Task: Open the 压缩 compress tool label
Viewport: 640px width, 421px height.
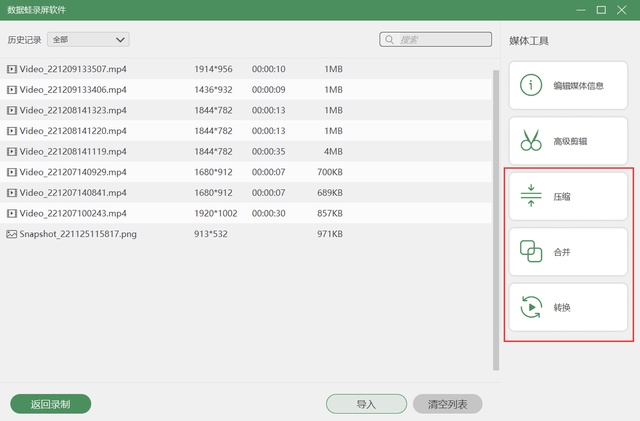Action: [562, 196]
